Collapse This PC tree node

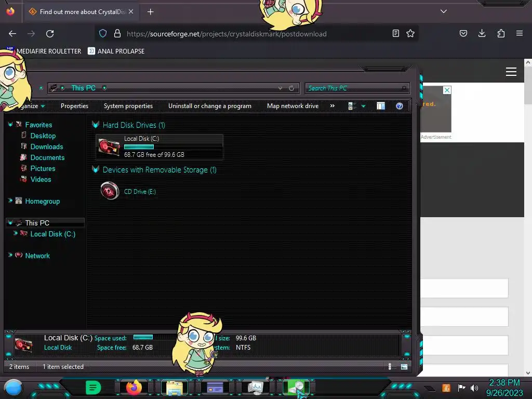coord(10,222)
